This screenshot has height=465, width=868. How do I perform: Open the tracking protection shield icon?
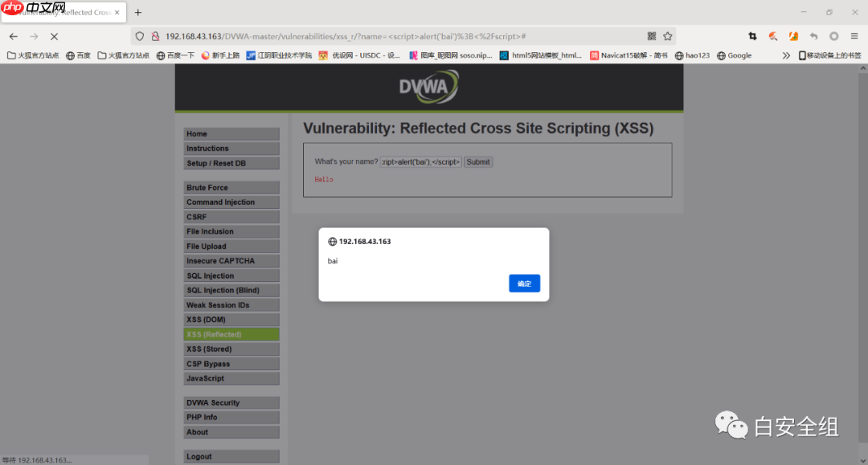140,36
